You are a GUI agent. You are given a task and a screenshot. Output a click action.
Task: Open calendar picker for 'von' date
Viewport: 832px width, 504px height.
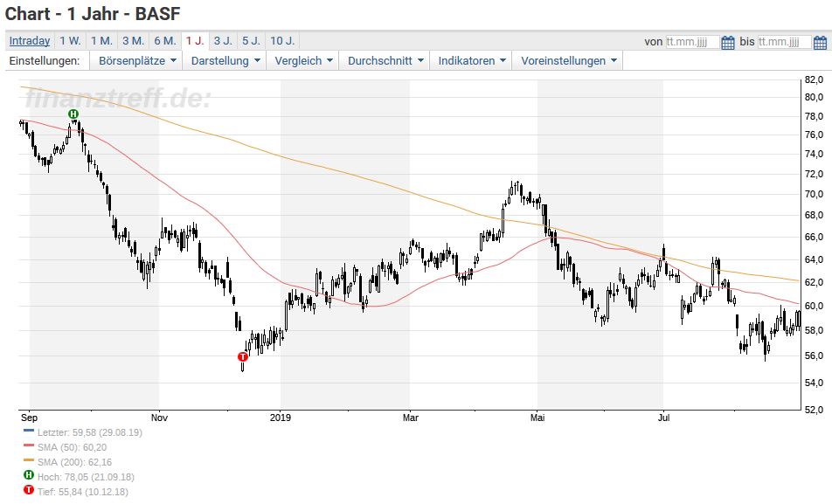click(728, 42)
